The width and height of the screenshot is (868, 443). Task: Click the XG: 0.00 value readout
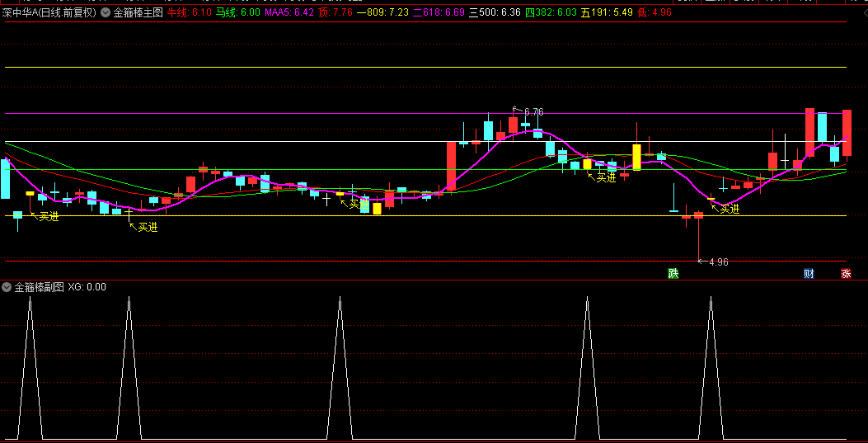pyautogui.click(x=87, y=287)
